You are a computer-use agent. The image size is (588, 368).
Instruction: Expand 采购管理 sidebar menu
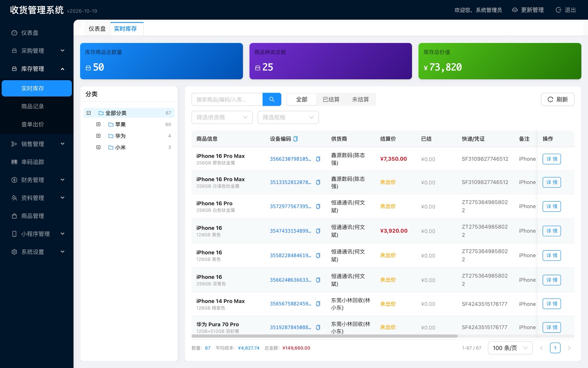pyautogui.click(x=37, y=51)
